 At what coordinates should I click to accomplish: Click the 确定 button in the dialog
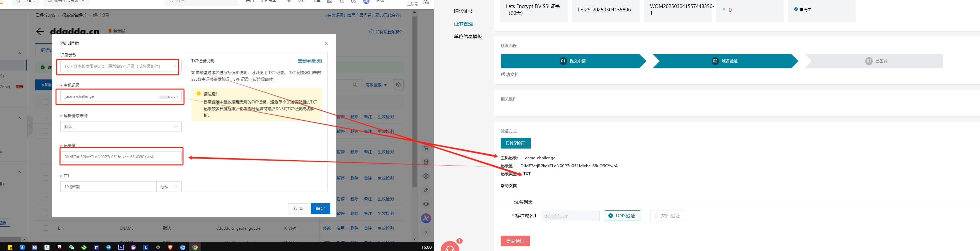320,208
